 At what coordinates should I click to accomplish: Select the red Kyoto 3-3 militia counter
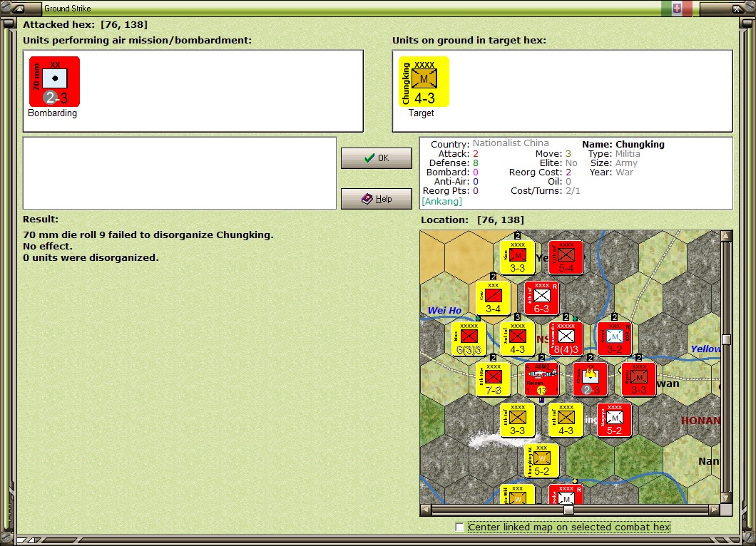coord(639,379)
